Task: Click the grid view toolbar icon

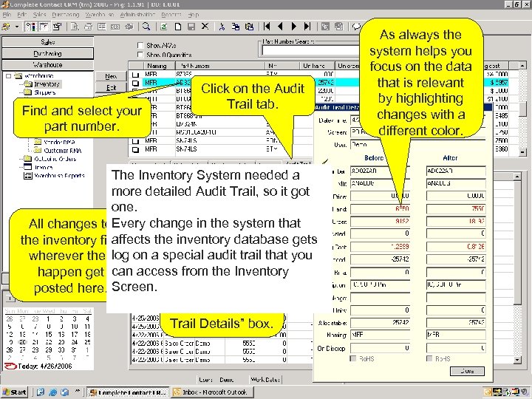Action: (x=102, y=27)
